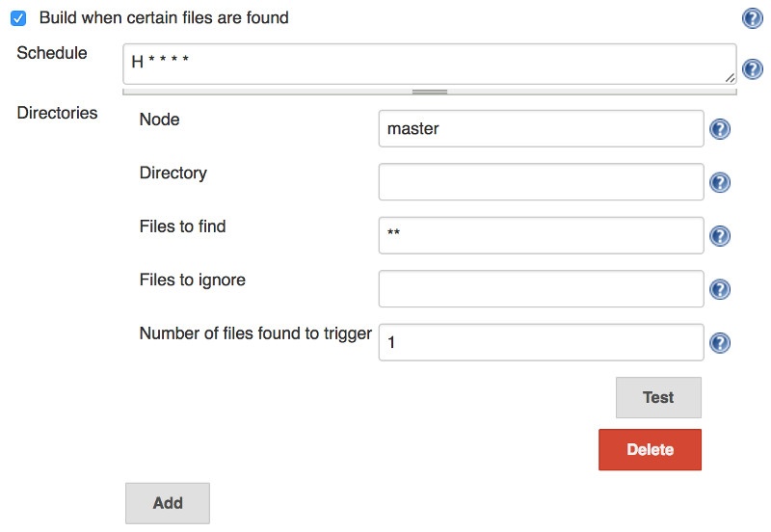
Task: Click the 'Files to ignore' label
Action: (x=192, y=279)
